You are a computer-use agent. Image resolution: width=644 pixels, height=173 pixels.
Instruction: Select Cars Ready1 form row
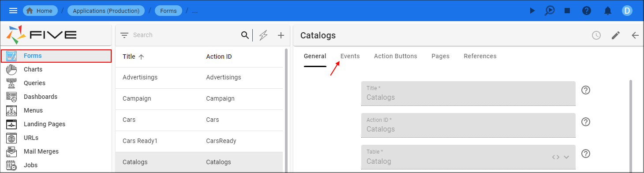click(199, 141)
